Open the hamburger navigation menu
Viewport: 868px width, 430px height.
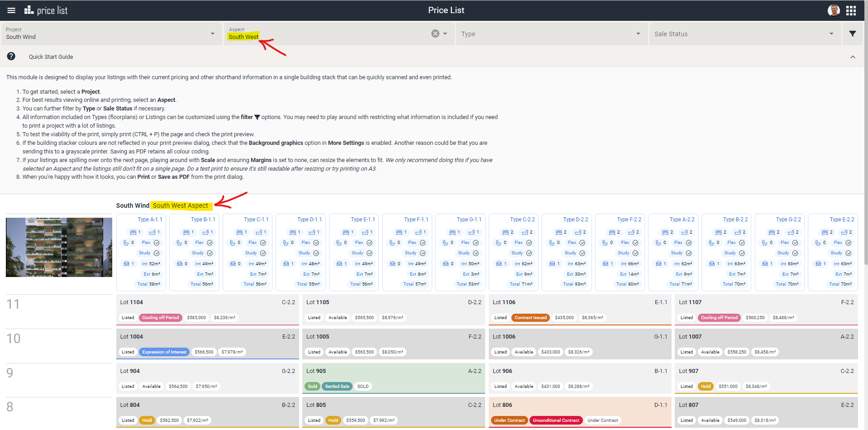click(x=11, y=10)
